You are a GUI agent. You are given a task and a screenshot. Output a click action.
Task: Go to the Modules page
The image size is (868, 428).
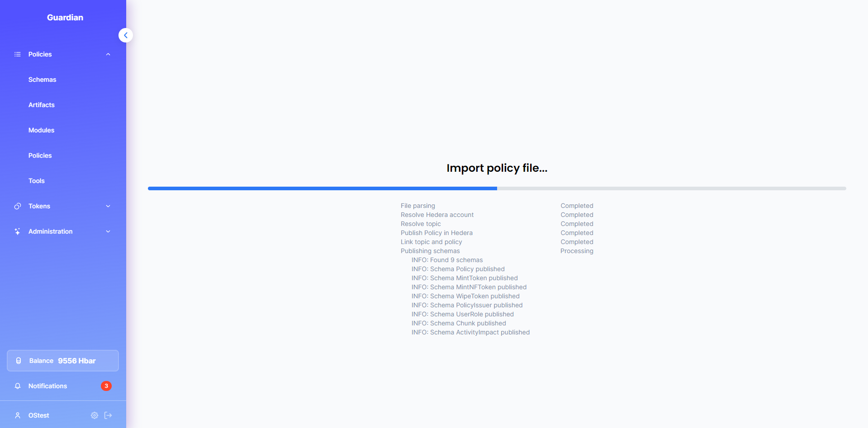(x=42, y=130)
